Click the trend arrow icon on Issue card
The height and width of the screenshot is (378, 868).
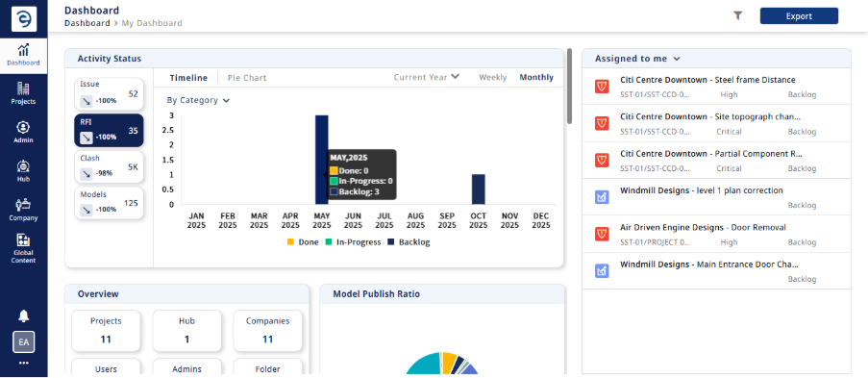click(x=87, y=101)
